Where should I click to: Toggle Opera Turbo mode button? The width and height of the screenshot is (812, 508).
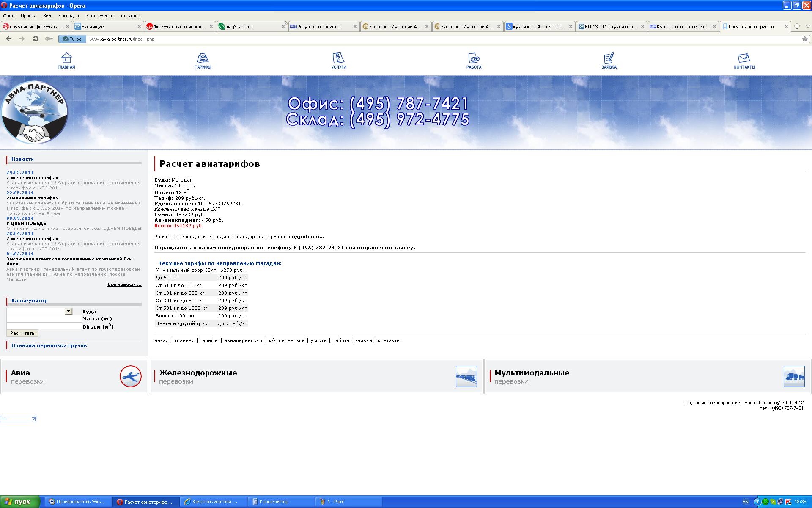(72, 39)
